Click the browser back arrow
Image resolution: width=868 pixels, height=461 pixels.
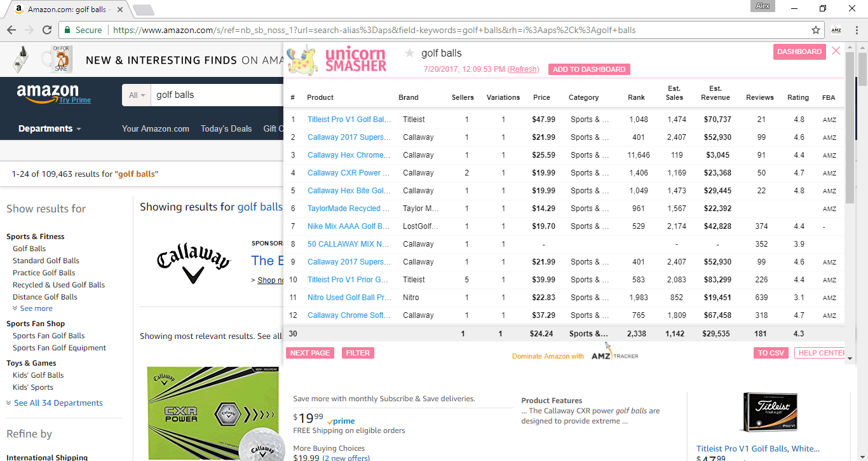pos(11,30)
